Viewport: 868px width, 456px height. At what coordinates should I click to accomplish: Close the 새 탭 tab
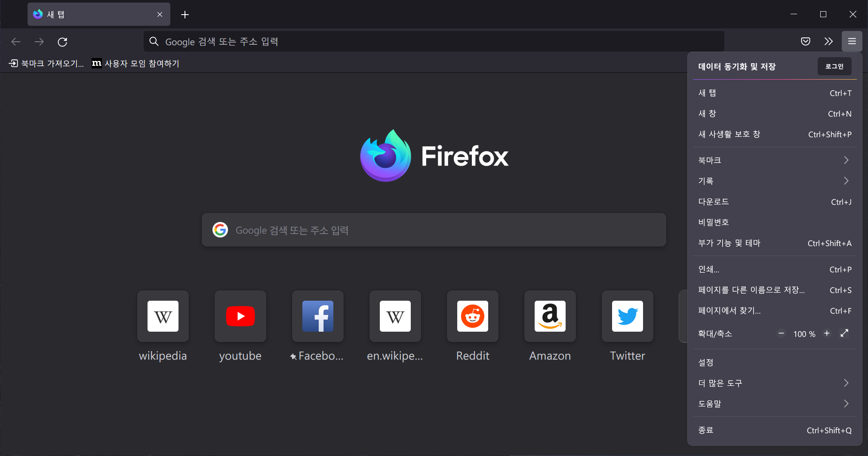(160, 15)
